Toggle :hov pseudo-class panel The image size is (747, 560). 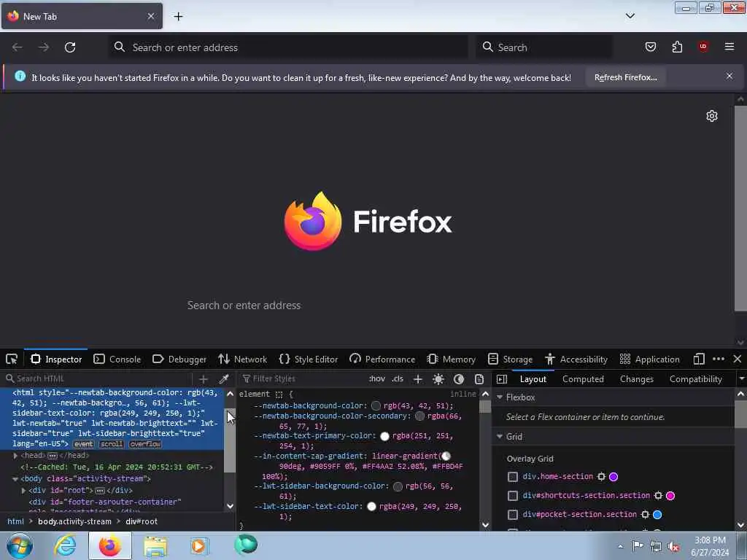click(377, 379)
